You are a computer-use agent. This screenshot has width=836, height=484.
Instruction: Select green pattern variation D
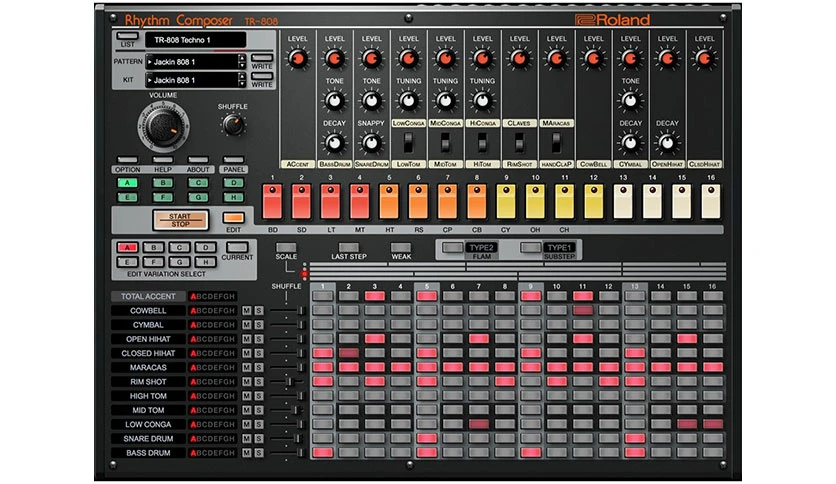(x=234, y=183)
